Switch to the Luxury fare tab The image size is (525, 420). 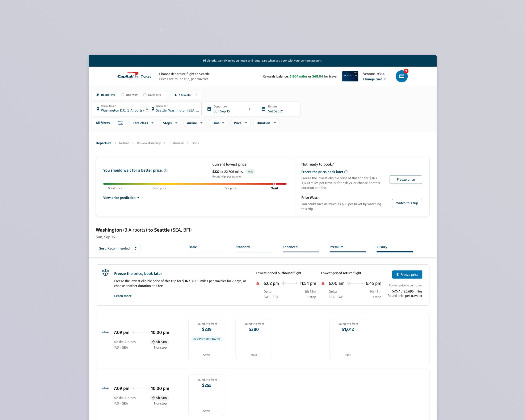tap(382, 247)
